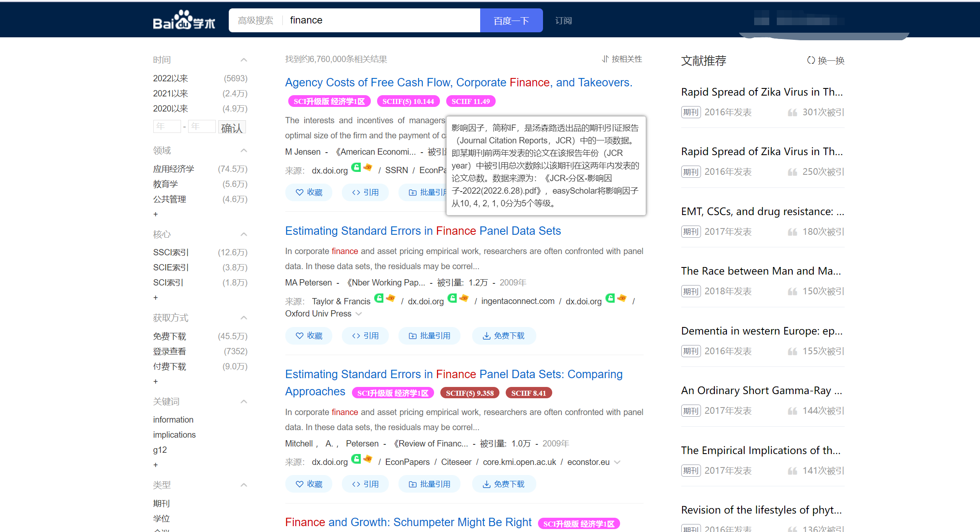980x532 pixels.
Task: Collapse the 时间 filter section
Action: pos(244,60)
